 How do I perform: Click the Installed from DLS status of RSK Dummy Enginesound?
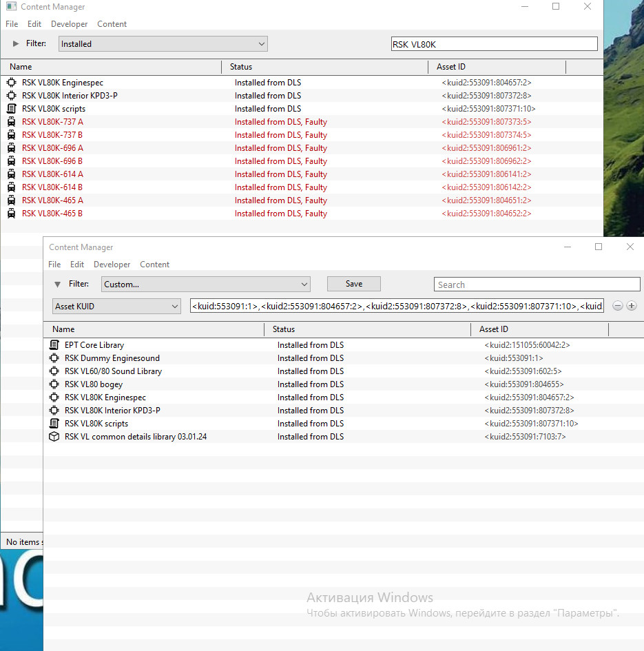(310, 358)
